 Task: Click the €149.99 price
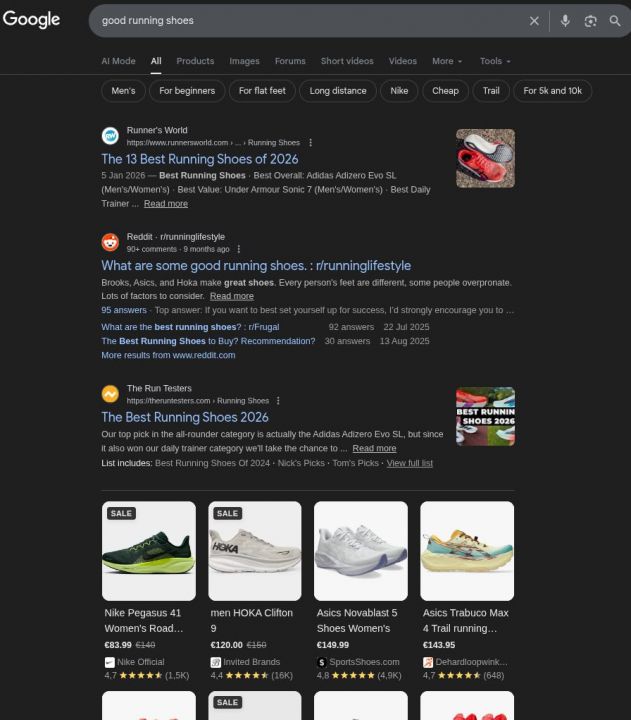(x=332, y=645)
